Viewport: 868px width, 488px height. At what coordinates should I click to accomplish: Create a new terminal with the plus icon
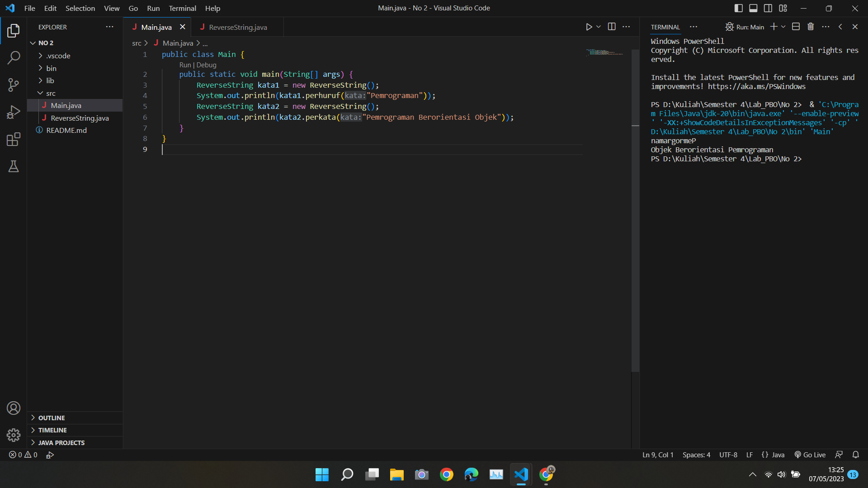(774, 27)
